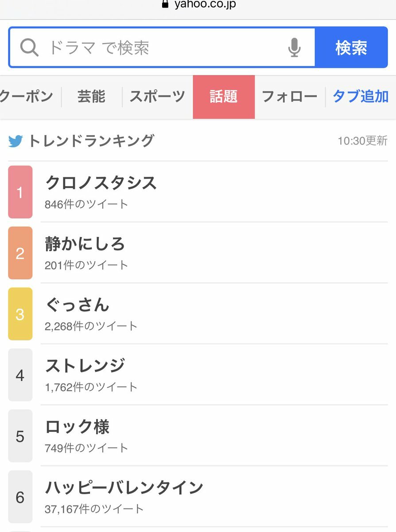396x532 pixels.
Task: Select the 話題 tab
Action: coord(224,97)
